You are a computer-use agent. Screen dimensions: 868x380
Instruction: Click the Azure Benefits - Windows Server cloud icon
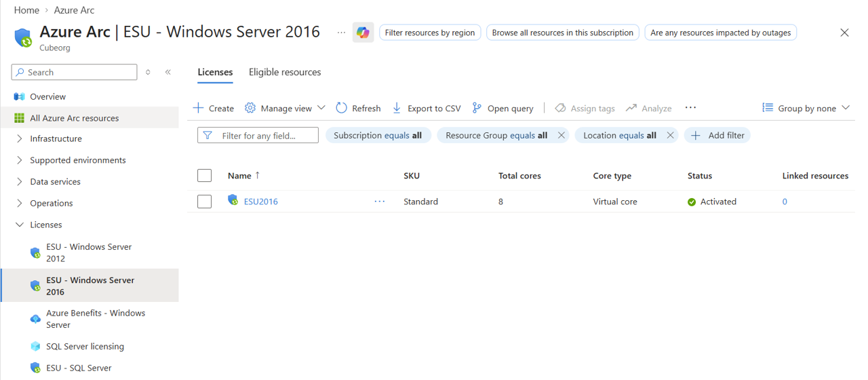click(x=35, y=319)
